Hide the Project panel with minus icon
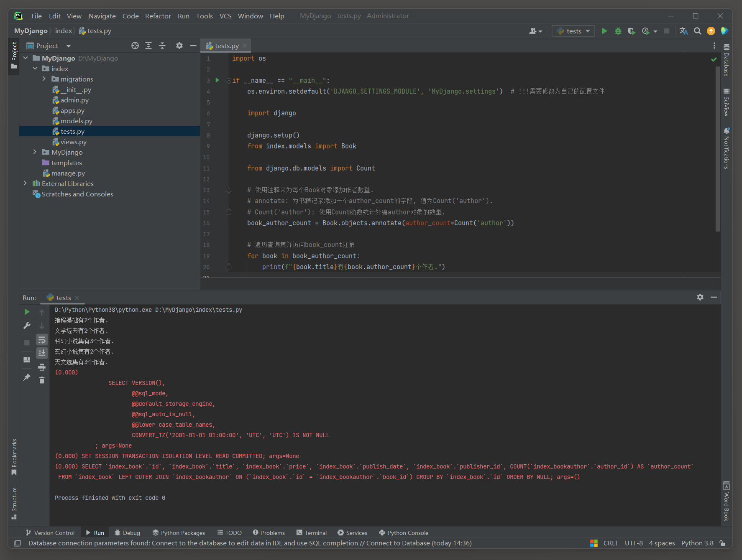The image size is (742, 560). pos(193,46)
